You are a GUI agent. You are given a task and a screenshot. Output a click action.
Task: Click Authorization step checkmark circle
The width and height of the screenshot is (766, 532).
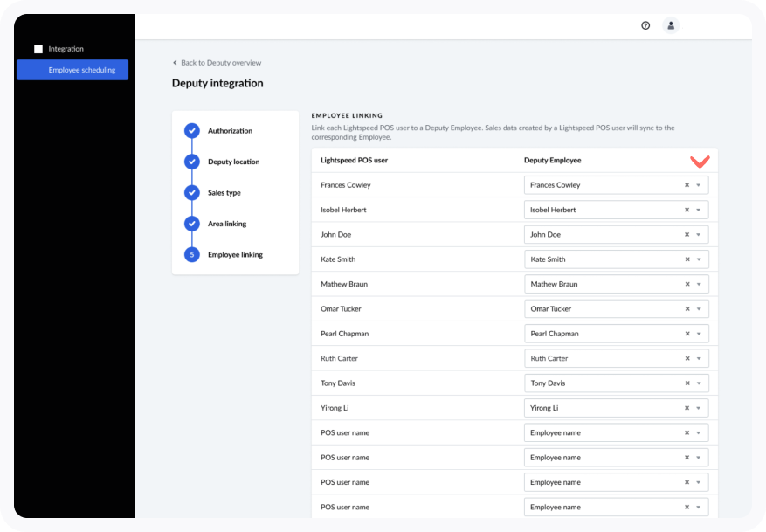click(192, 131)
